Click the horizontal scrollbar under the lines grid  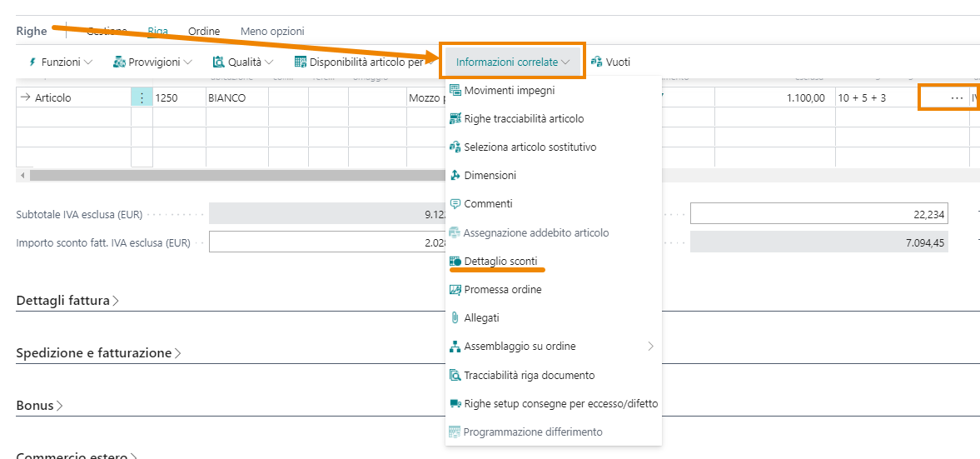coord(233,176)
